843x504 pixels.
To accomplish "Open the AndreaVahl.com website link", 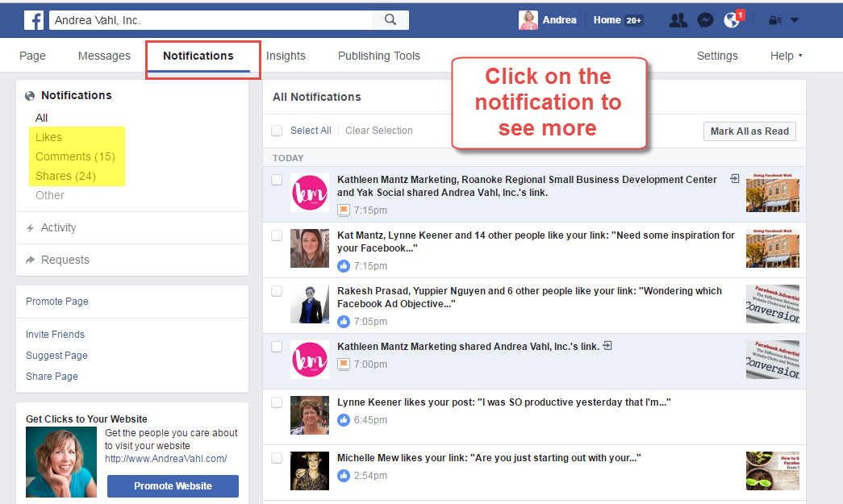I will pos(165,459).
